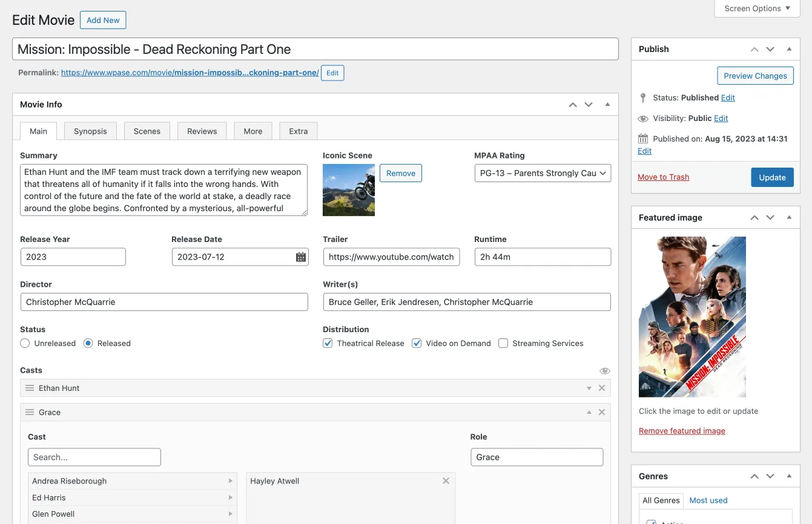This screenshot has height=524, width=812.
Task: Switch to the Scenes tab
Action: [x=147, y=131]
